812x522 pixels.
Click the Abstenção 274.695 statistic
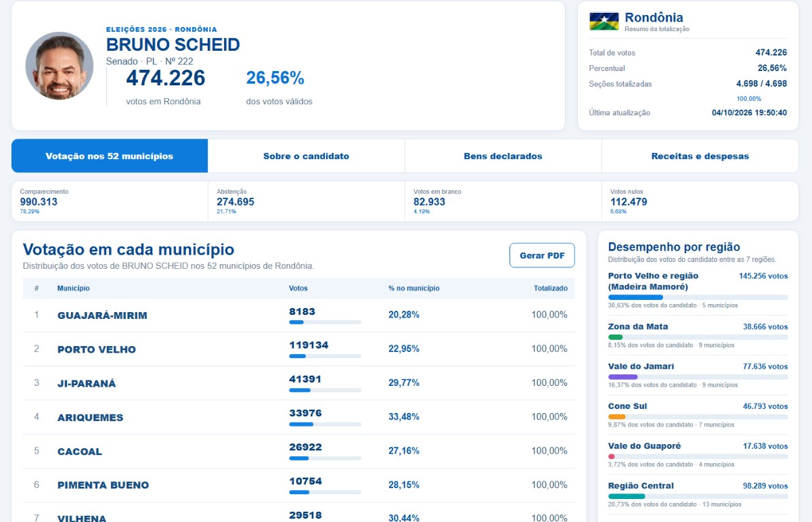coord(307,202)
